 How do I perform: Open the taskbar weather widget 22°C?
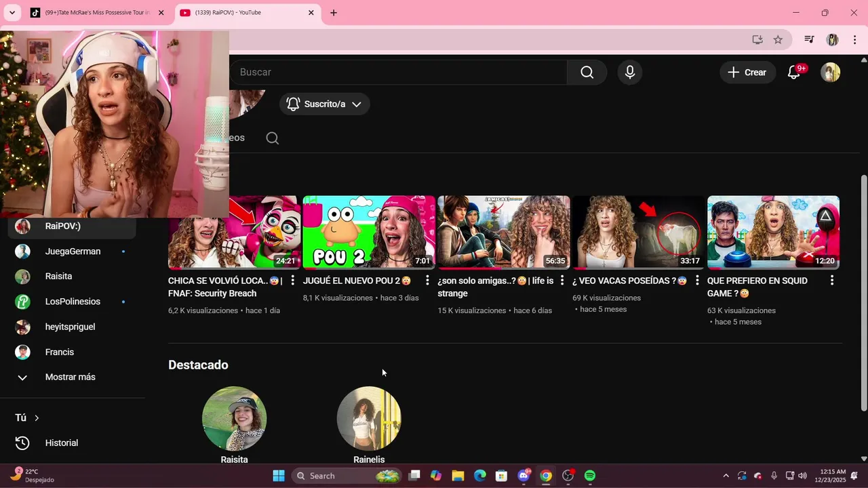pyautogui.click(x=33, y=476)
